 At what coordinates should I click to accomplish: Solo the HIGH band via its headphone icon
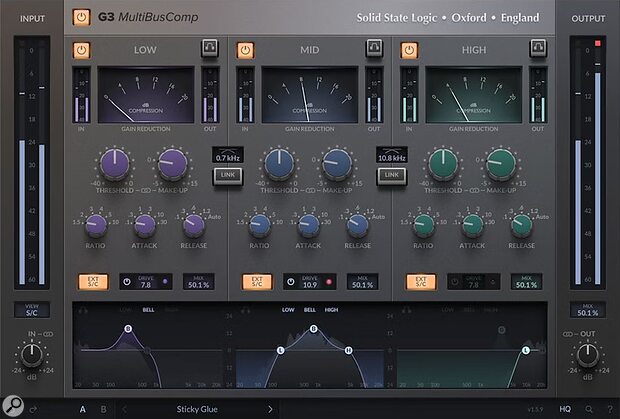pyautogui.click(x=538, y=48)
